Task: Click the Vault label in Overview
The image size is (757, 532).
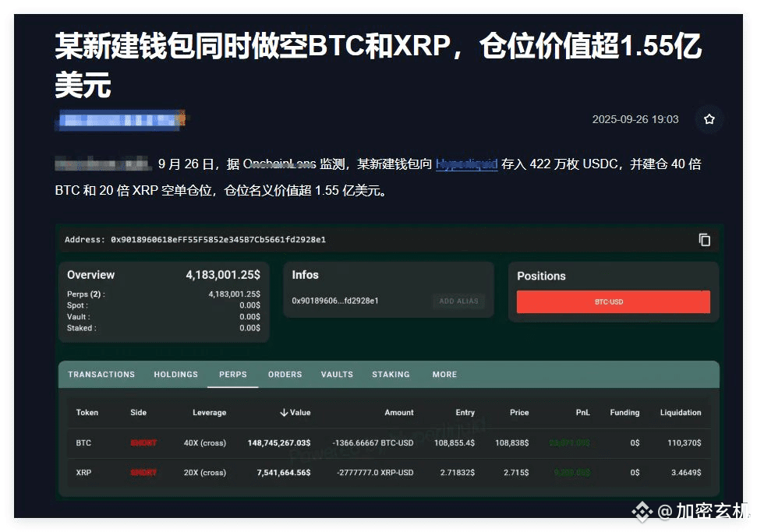Action: tap(78, 317)
